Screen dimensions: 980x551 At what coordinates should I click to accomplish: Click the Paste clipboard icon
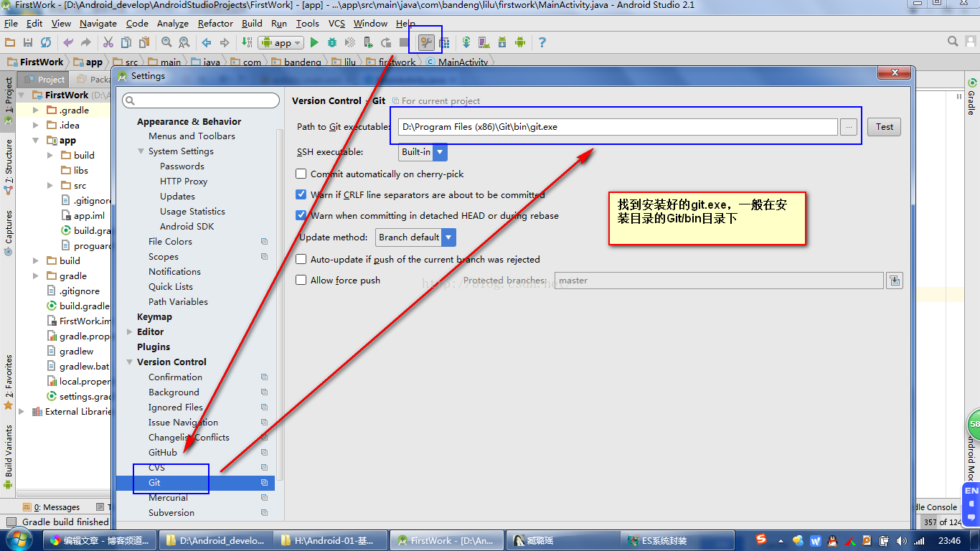pos(144,42)
